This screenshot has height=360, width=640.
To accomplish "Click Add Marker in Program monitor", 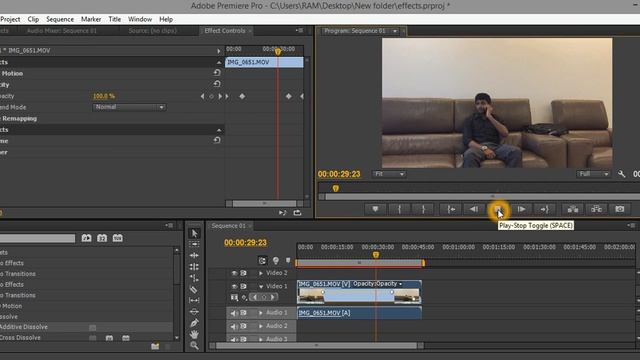I will (375, 209).
